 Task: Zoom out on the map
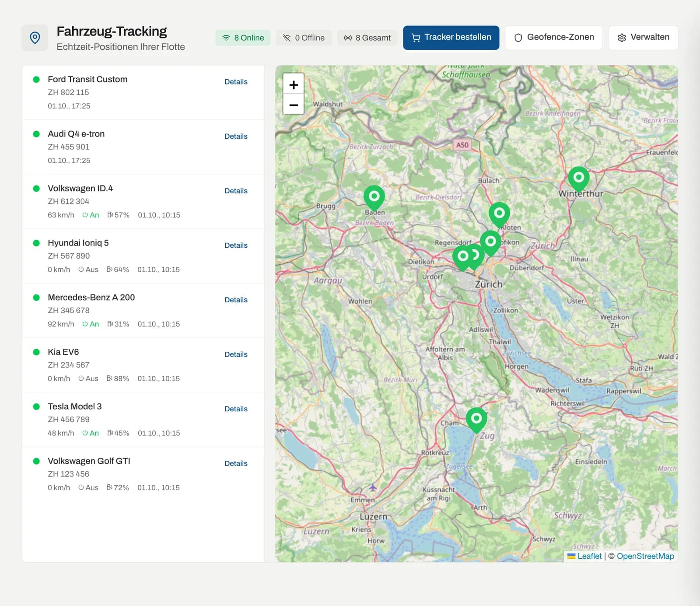coord(294,105)
